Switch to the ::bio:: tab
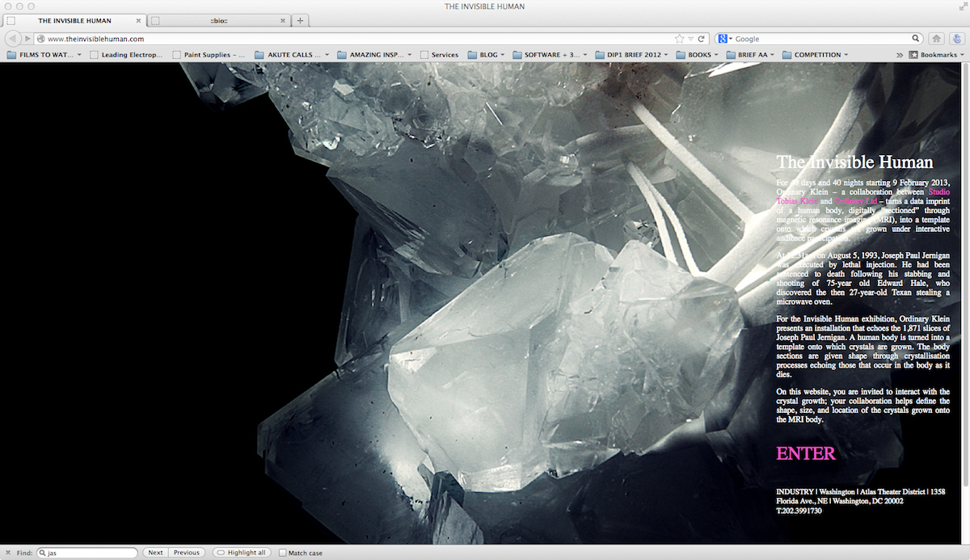This screenshot has height=560, width=970. pyautogui.click(x=218, y=20)
